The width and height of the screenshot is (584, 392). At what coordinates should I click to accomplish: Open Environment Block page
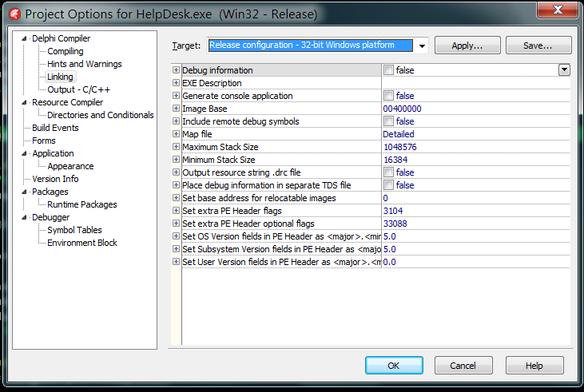coord(82,243)
